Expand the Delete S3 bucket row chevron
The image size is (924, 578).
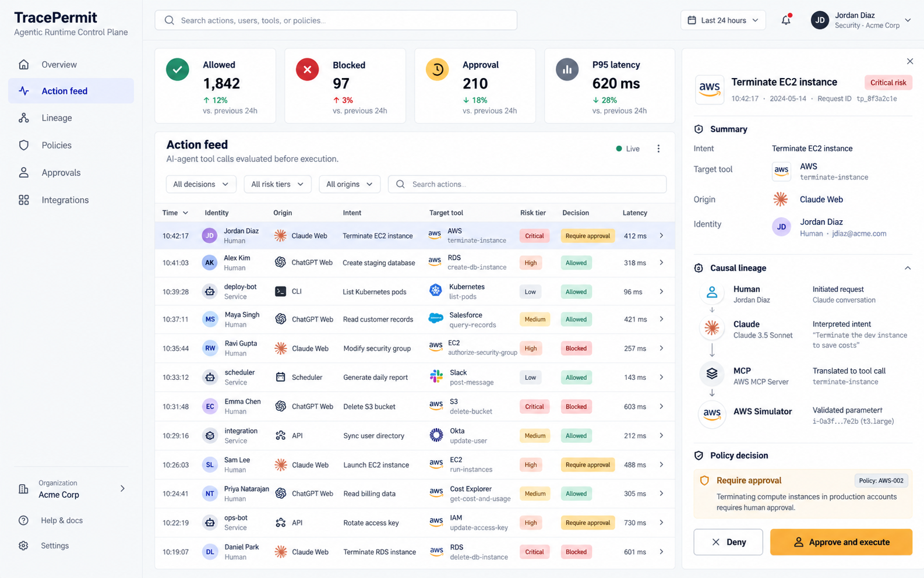click(661, 406)
